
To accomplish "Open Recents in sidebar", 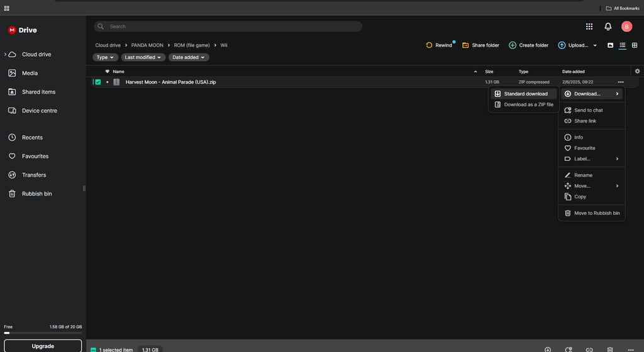I will [32, 138].
